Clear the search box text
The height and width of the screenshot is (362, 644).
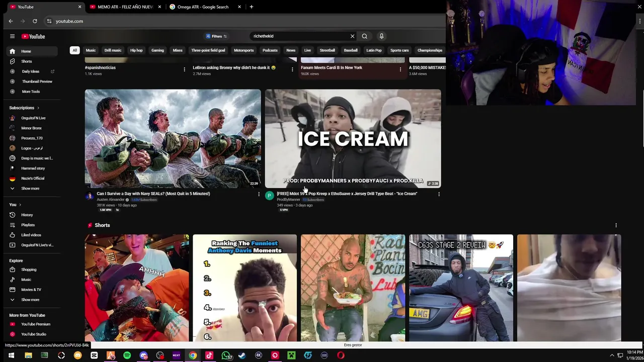(x=352, y=36)
